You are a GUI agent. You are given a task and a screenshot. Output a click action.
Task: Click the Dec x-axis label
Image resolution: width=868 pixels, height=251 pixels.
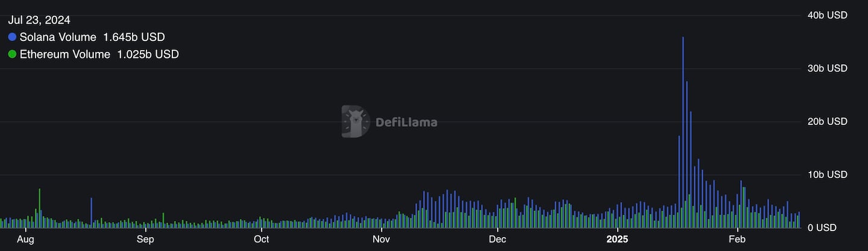click(x=497, y=240)
